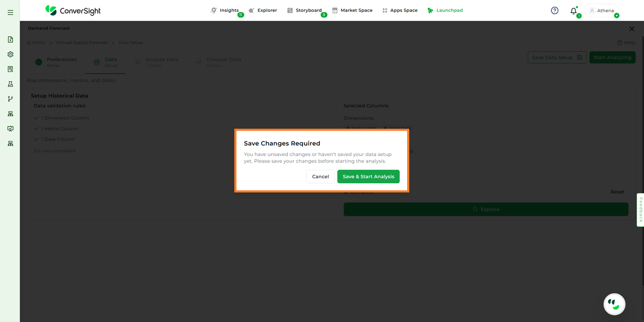
Task: Open Apps Space in navigation bar
Action: [x=400, y=10]
